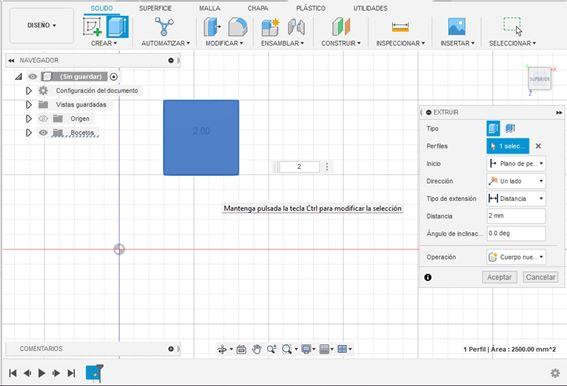The height and width of the screenshot is (386, 567).
Task: Jump to timeline end button
Action: 71,373
